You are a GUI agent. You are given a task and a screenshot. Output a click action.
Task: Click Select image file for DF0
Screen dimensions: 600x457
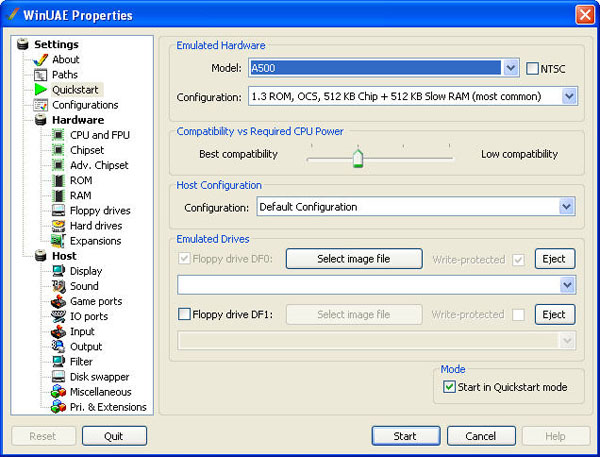(x=354, y=259)
